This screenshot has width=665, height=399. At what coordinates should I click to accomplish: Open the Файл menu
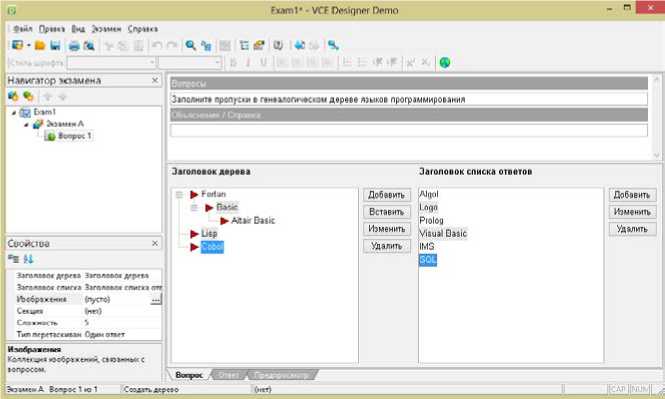[22, 29]
